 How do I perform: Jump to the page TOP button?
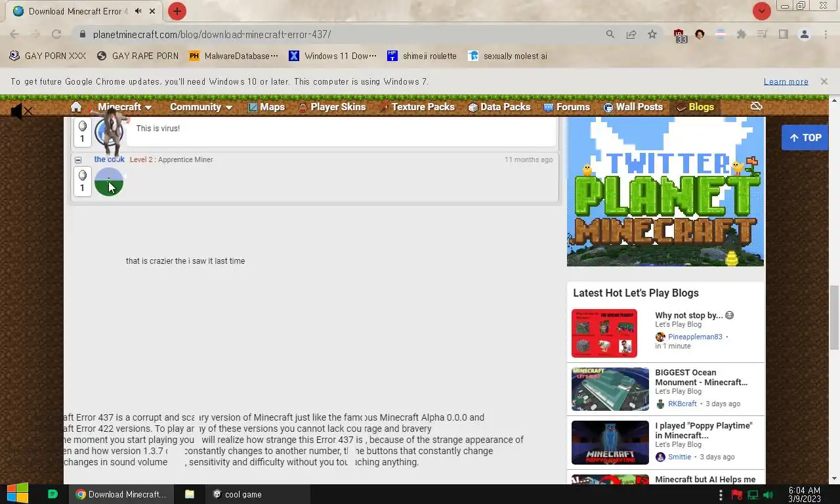click(x=805, y=138)
